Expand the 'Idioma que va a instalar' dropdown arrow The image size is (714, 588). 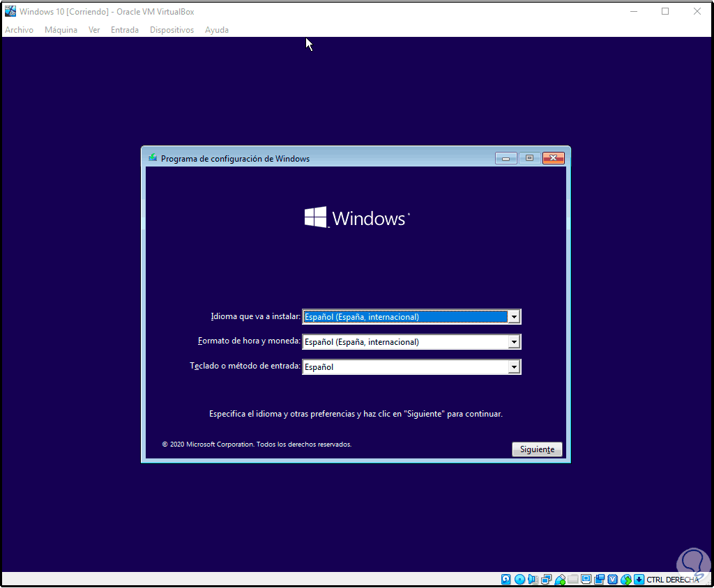(514, 317)
